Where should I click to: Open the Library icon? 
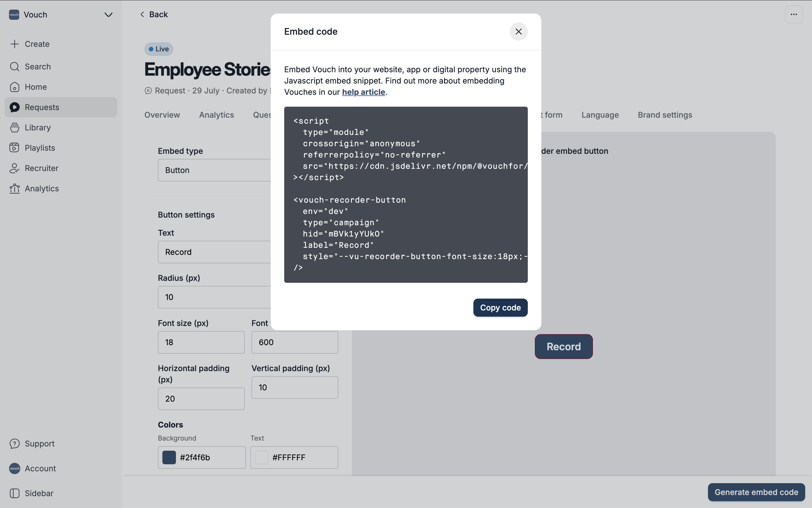coord(14,128)
